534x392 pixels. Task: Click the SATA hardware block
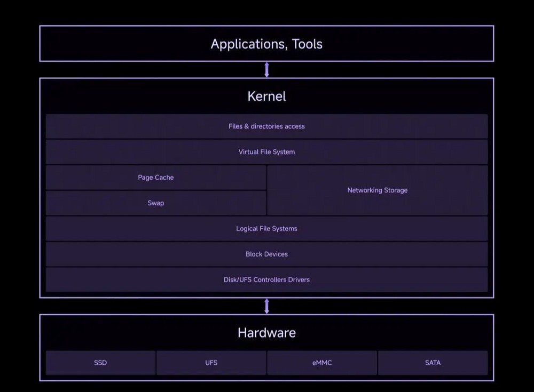tap(433, 363)
